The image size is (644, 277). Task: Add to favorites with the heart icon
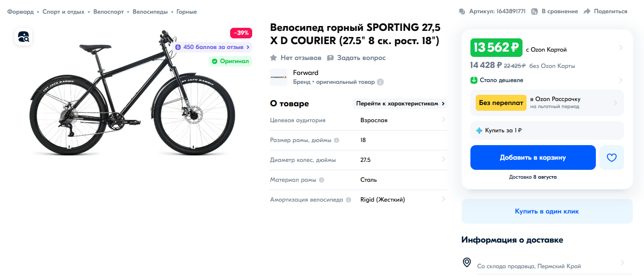611,157
